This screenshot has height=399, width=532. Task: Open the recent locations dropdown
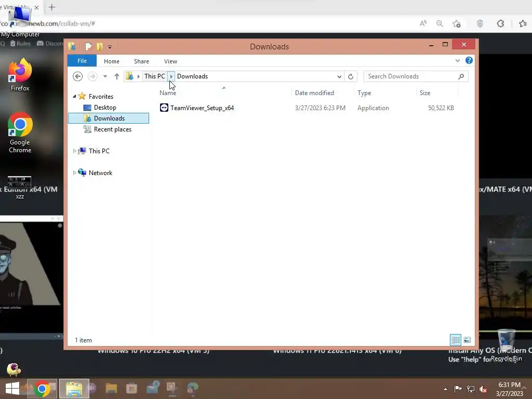tap(105, 76)
